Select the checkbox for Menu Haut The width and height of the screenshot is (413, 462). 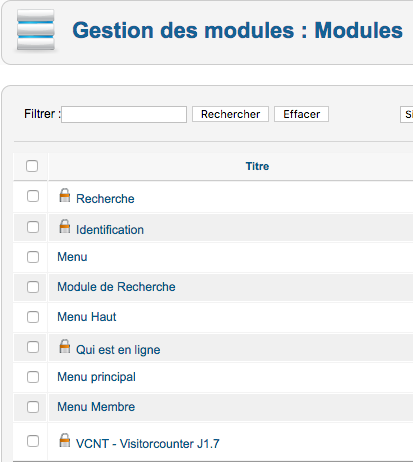(33, 317)
